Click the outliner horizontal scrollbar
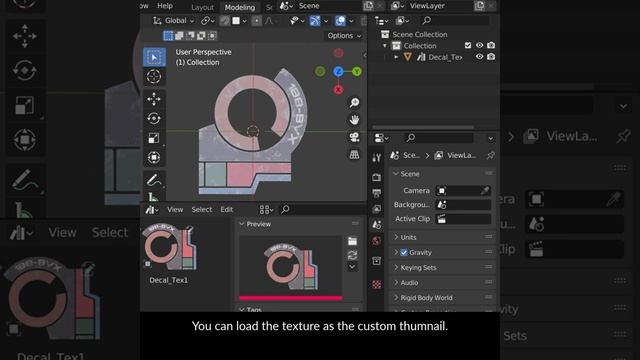Screen dimensions: 640x360 coord(423,127)
